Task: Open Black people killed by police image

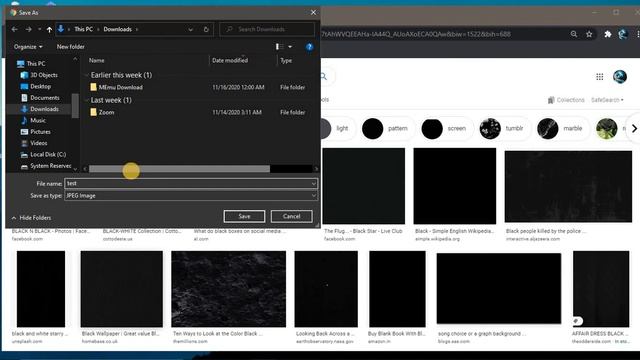Action: coord(568,187)
